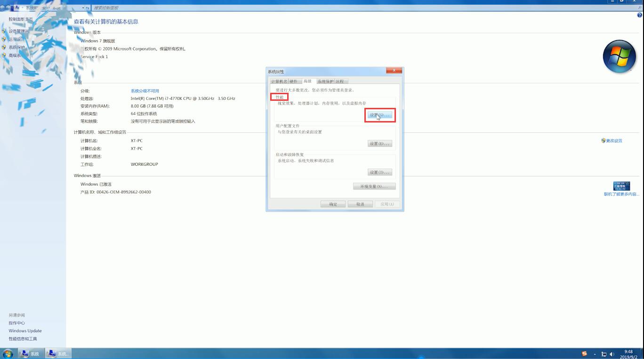The width and height of the screenshot is (644, 359).
Task: Expand address bar history dropdown
Action: click(x=83, y=8)
